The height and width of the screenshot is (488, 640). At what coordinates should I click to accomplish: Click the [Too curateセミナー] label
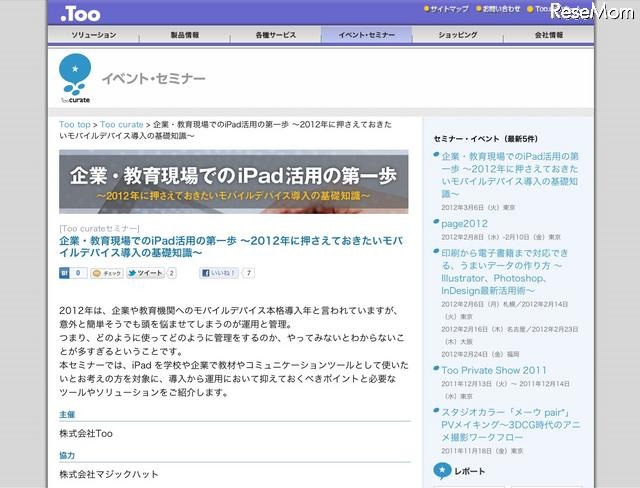click(x=99, y=228)
